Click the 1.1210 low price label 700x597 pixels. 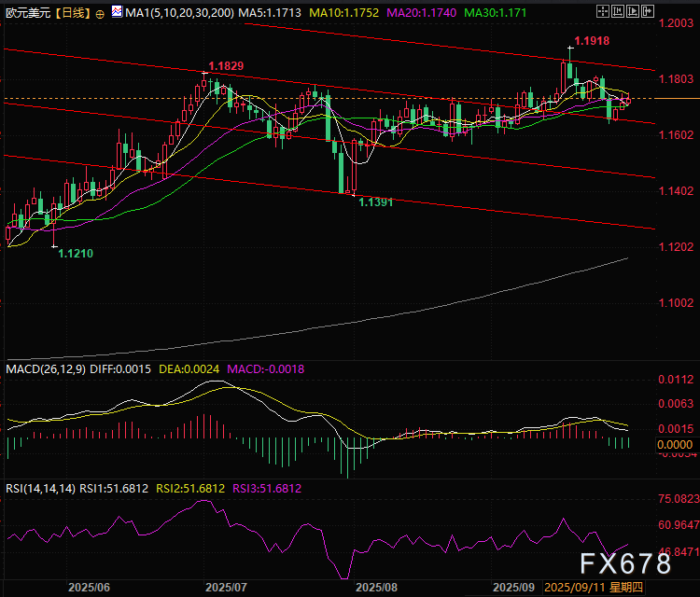tap(76, 253)
